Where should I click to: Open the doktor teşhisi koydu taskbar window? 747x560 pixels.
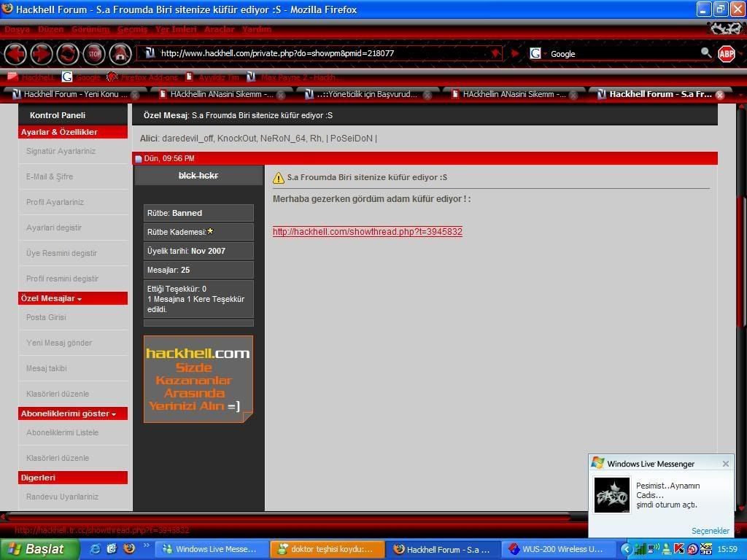(x=328, y=549)
